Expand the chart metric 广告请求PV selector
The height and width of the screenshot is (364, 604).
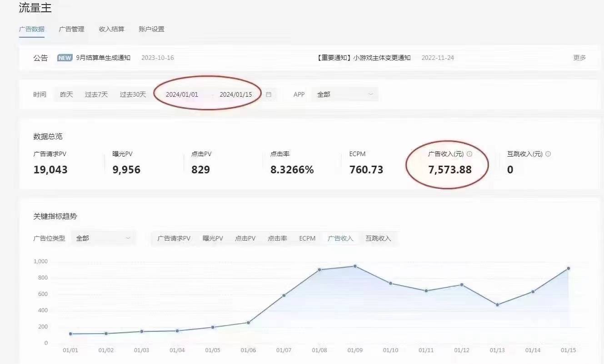[175, 238]
